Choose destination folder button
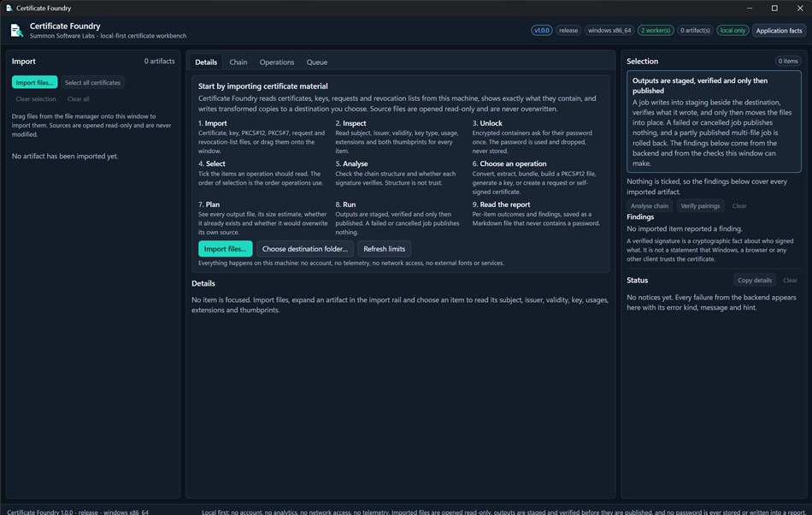Image resolution: width=812 pixels, height=515 pixels. pos(305,249)
